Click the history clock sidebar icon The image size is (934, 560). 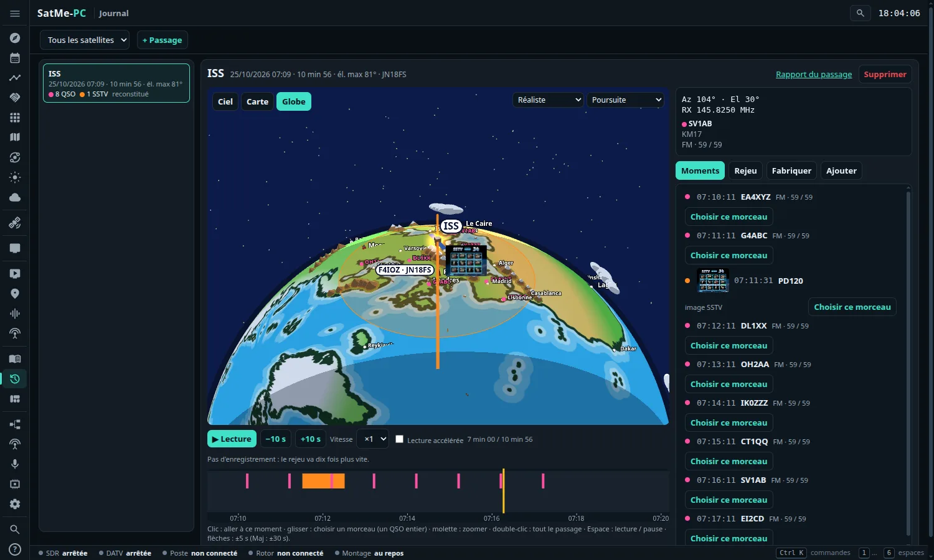(x=15, y=379)
